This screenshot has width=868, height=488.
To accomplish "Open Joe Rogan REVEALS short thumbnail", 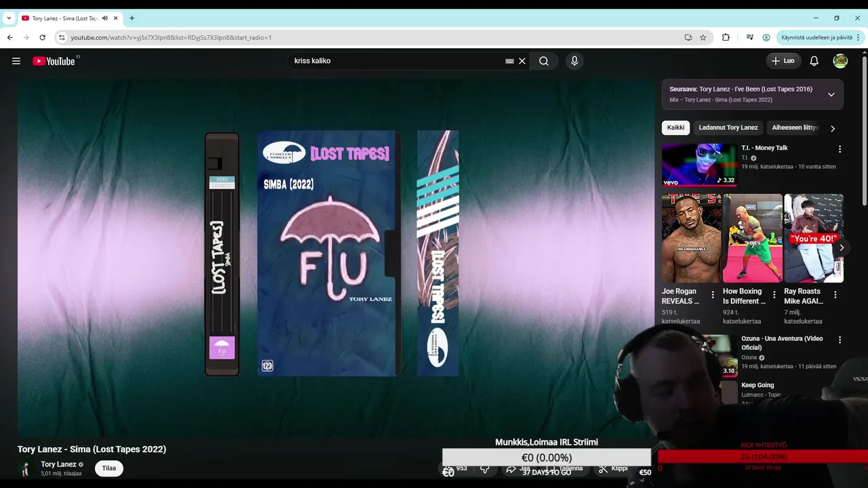I will click(691, 238).
